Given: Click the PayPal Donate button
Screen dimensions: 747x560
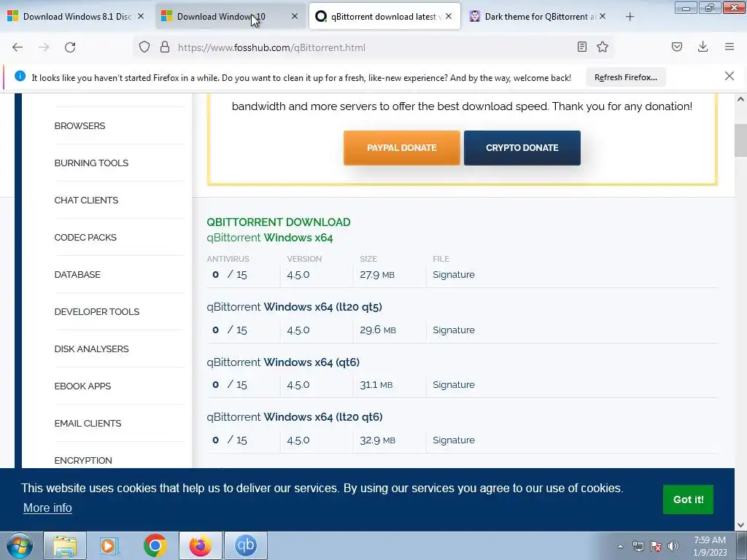Looking at the screenshot, I should pyautogui.click(x=402, y=148).
